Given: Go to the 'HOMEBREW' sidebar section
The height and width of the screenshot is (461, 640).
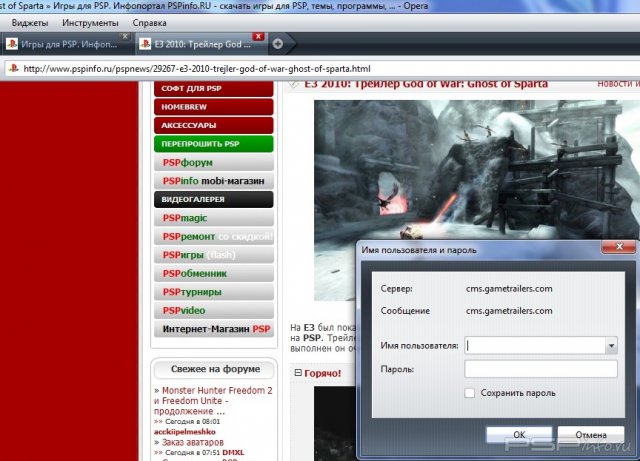Looking at the screenshot, I should click(x=214, y=107).
